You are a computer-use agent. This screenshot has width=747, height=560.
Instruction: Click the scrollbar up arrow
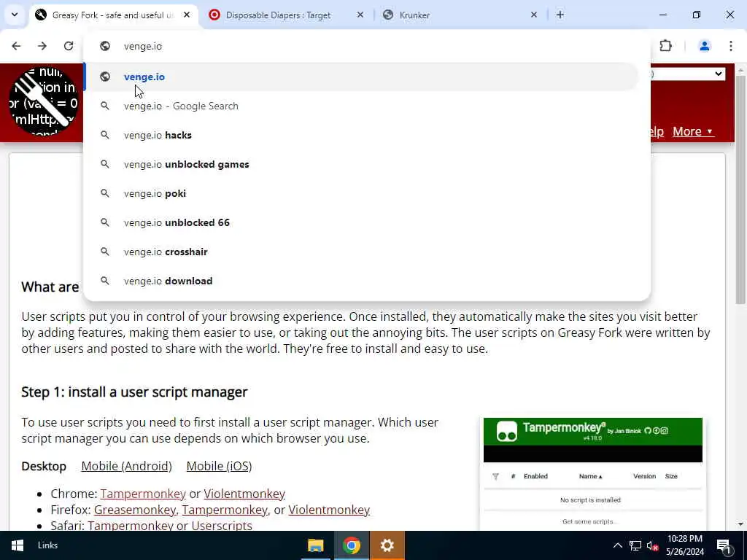(740, 69)
